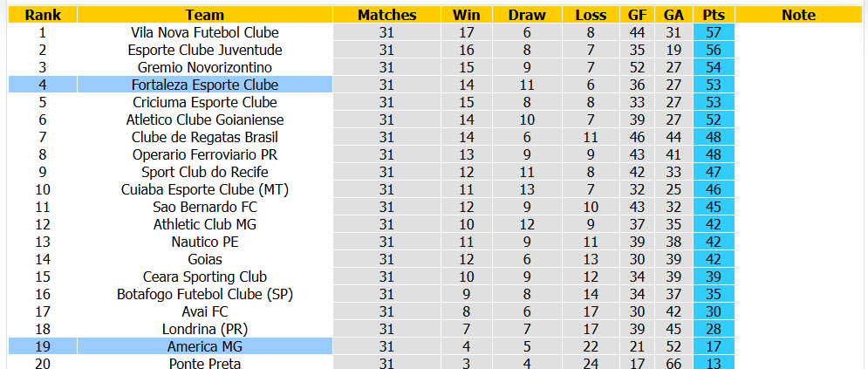The height and width of the screenshot is (369, 868).
Task: Open Esporte Clube Juventude team entry
Action: pos(205,50)
